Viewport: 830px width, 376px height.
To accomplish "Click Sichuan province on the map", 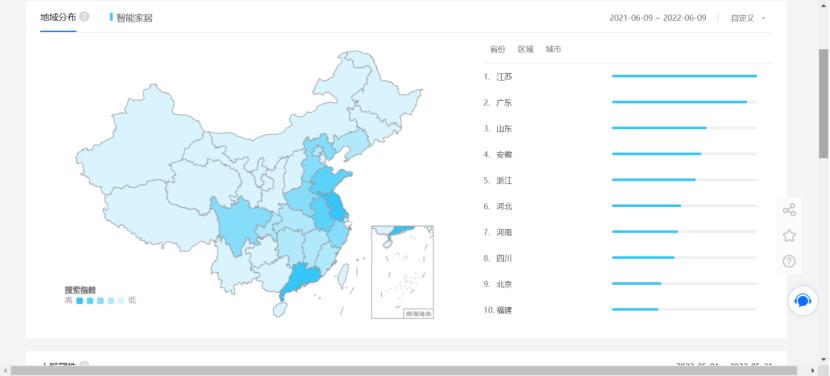I will [239, 225].
